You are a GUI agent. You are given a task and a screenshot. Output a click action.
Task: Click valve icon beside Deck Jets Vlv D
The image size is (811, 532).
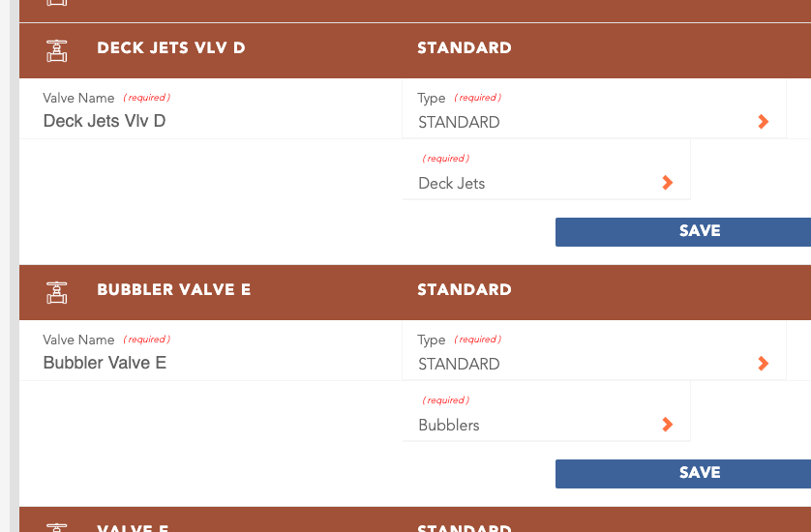click(57, 50)
